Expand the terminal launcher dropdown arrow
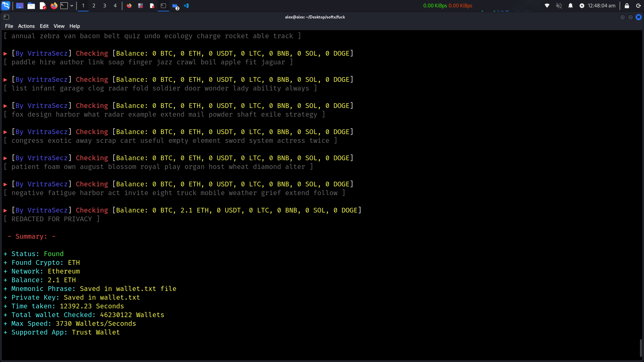The image size is (644, 362). tap(72, 6)
